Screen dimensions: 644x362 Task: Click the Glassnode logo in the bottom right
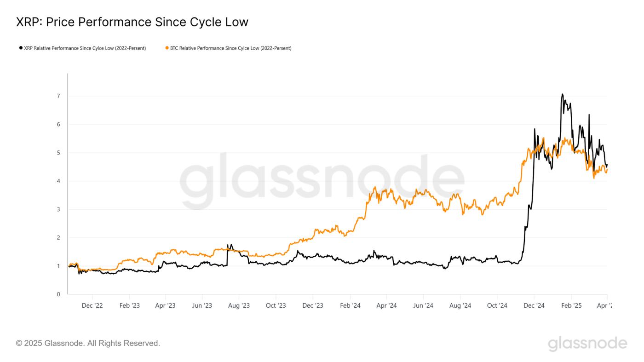coord(587,344)
